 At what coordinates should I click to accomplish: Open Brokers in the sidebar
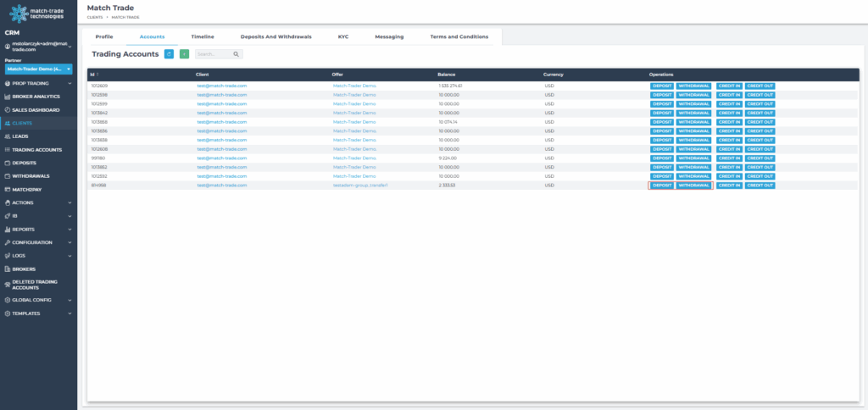click(24, 269)
